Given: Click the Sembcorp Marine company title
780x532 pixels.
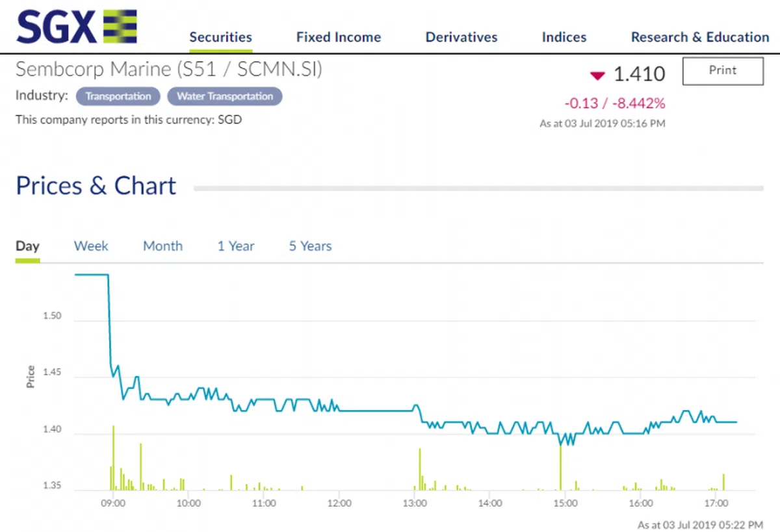Looking at the screenshot, I should (x=168, y=69).
